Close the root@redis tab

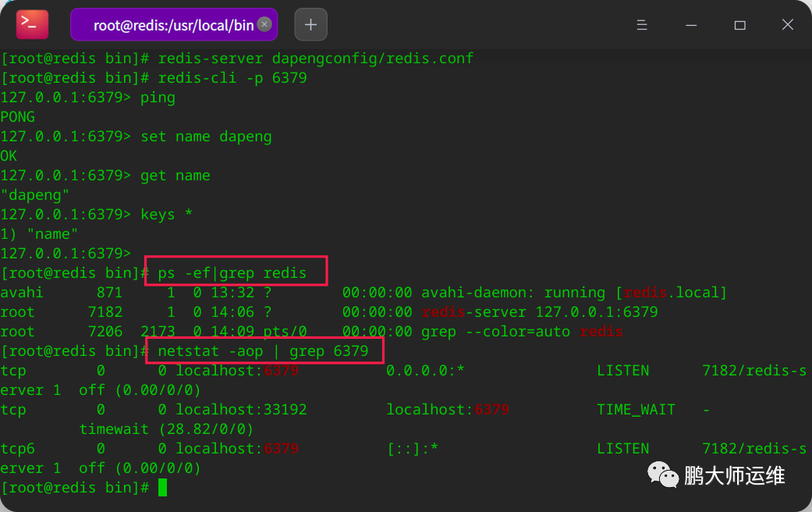pos(264,24)
